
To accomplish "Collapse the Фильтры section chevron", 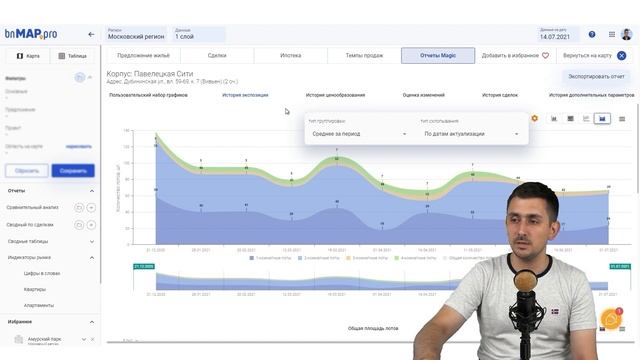I will click(x=90, y=78).
